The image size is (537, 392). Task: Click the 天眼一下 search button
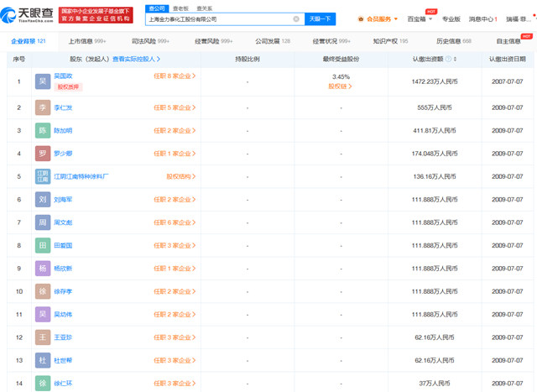[320, 19]
